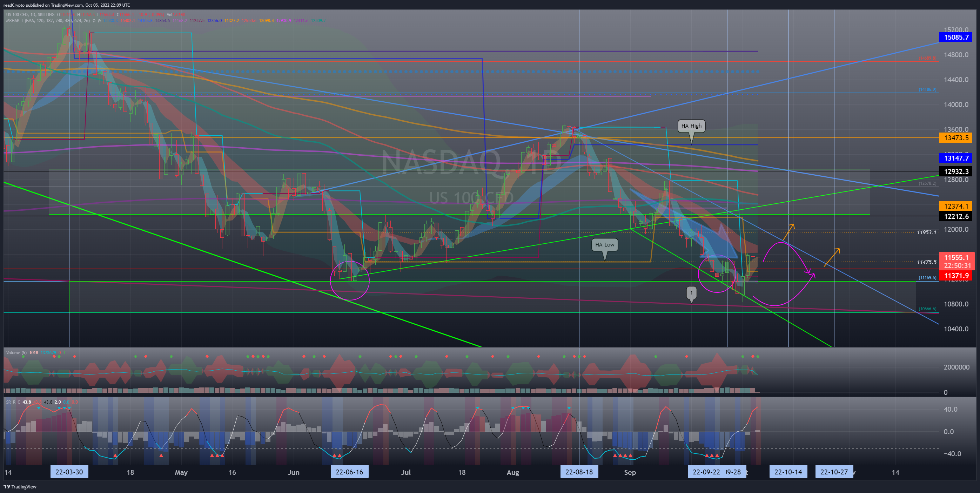Viewport: 980px width, 493px height.
Task: Click the 14000.0 price scale tick
Action: coord(956,104)
